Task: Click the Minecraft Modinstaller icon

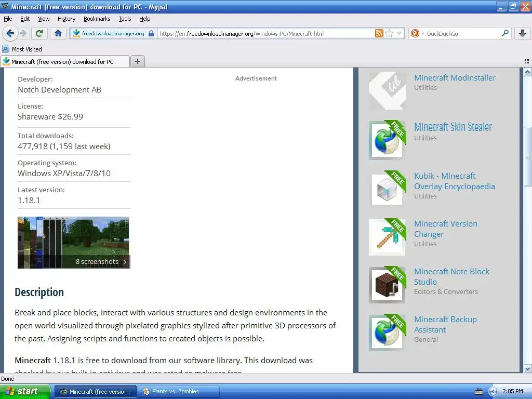Action: click(388, 91)
